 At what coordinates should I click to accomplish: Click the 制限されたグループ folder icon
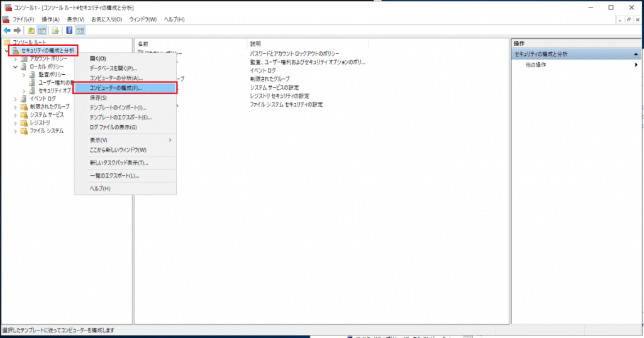(24, 107)
